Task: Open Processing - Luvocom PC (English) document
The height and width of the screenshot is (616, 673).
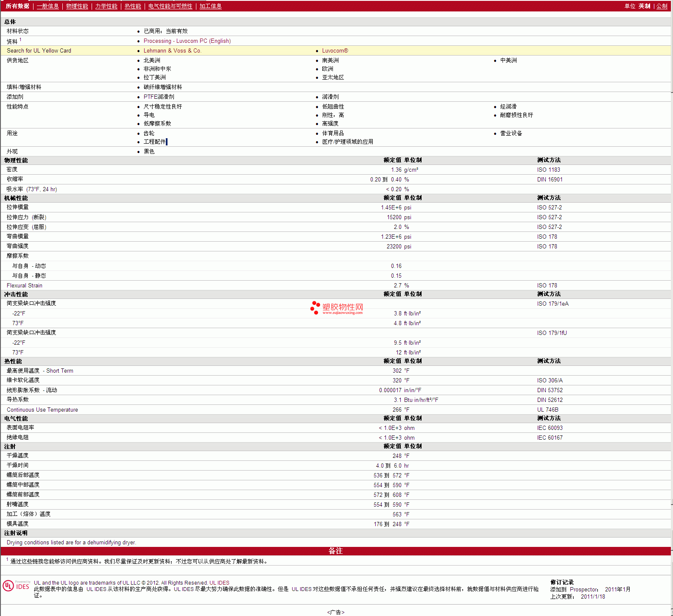Action: (x=187, y=41)
